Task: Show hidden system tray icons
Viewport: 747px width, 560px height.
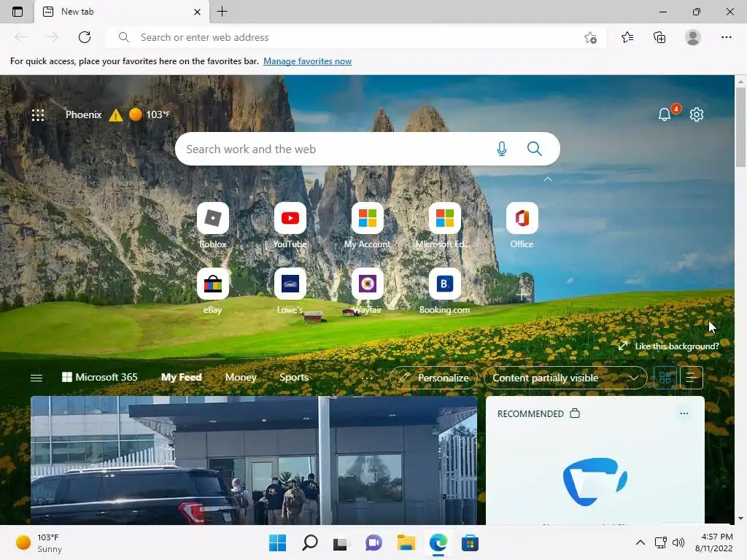Action: coord(640,542)
